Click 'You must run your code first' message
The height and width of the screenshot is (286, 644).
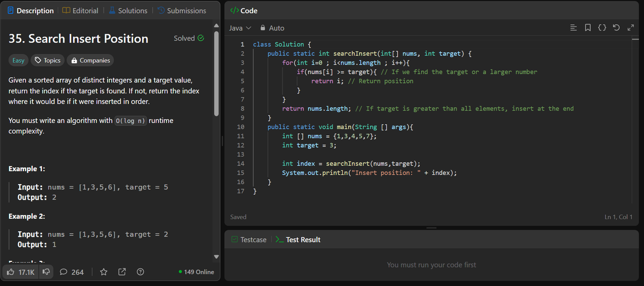point(431,265)
